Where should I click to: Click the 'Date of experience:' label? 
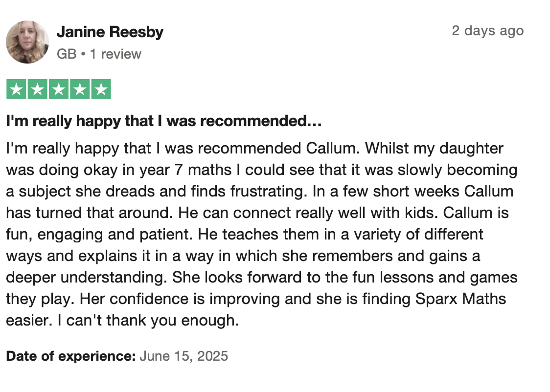[x=71, y=356]
